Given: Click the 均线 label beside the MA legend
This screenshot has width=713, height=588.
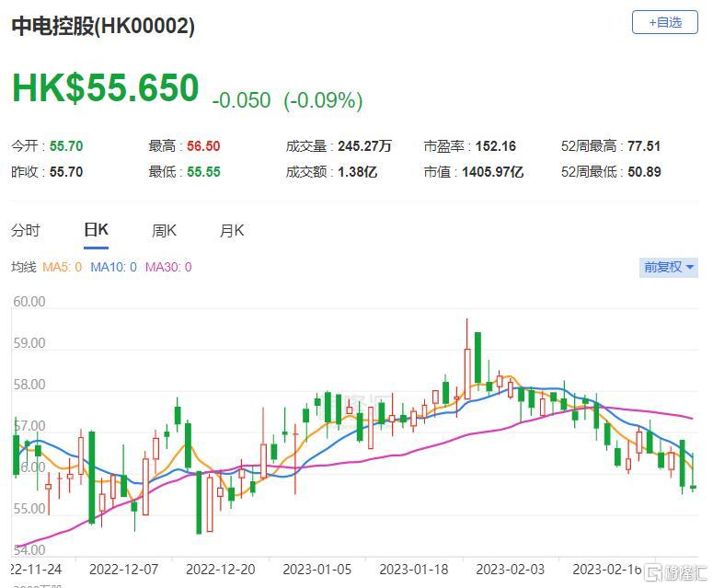Looking at the screenshot, I should click(23, 267).
